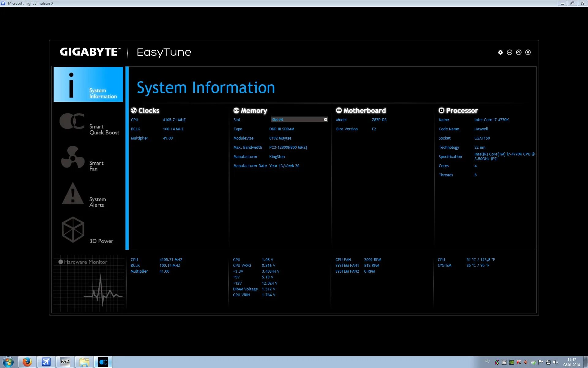Click Manufacturer Date Year 13,Week 26
Image resolution: width=588 pixels, height=368 pixels.
coord(284,166)
